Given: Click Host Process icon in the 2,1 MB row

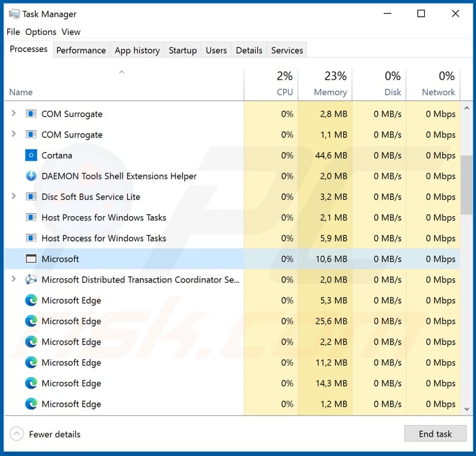Looking at the screenshot, I should coord(31,217).
